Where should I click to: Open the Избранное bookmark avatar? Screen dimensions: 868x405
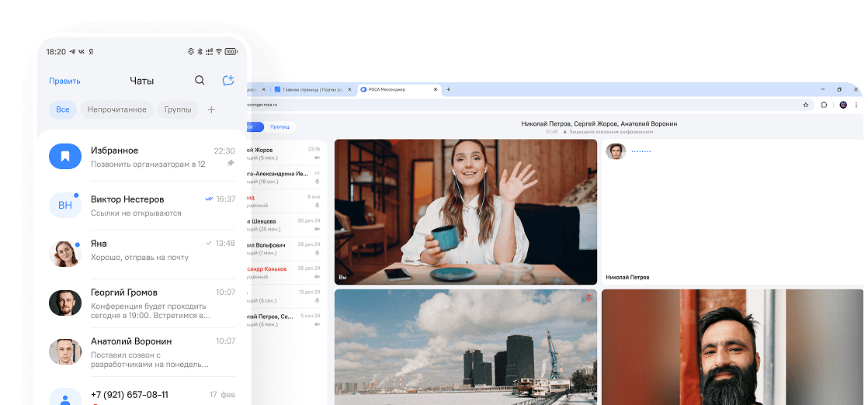(x=65, y=157)
